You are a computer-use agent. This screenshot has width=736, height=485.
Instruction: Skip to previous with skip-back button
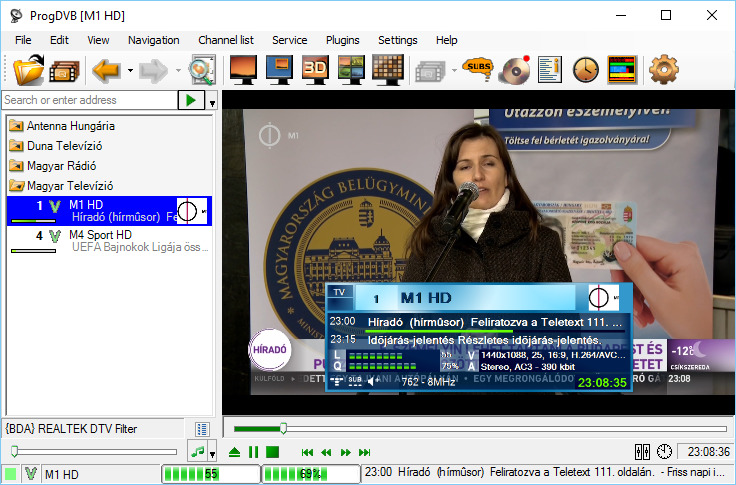[x=307, y=453]
